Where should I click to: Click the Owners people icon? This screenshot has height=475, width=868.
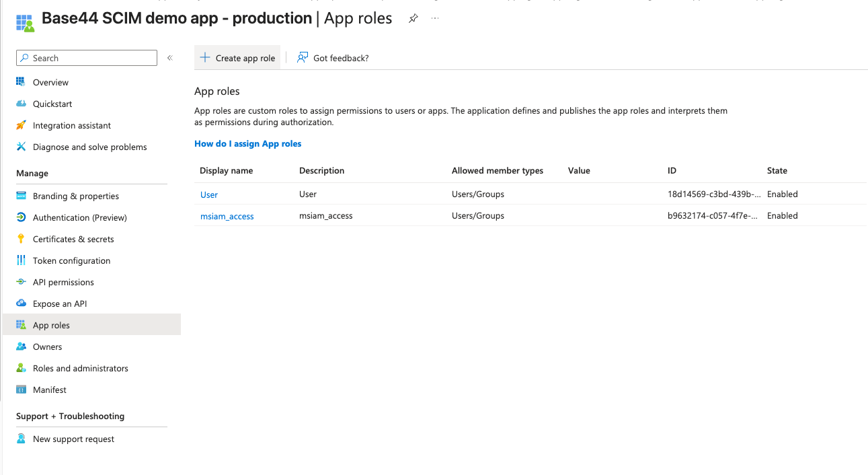coord(21,346)
